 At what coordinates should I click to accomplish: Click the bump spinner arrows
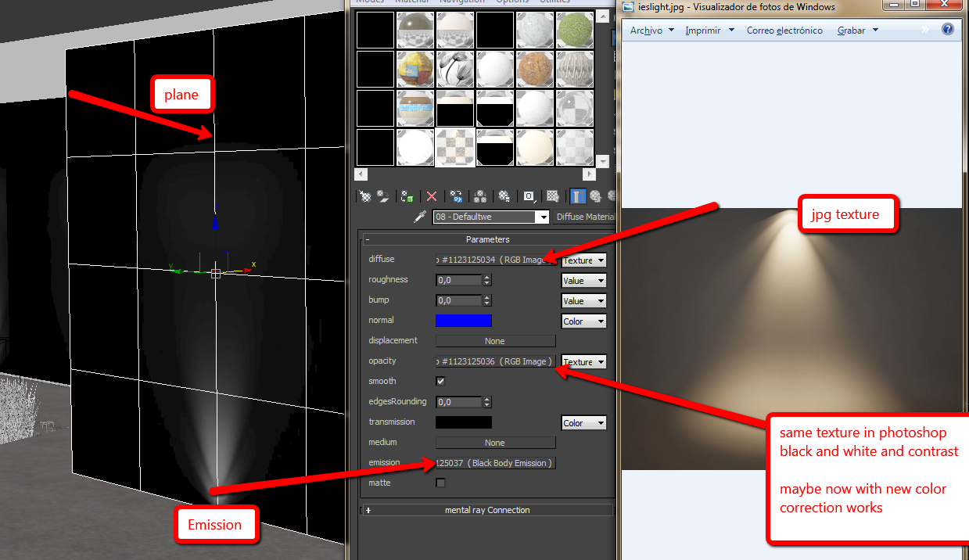487,300
